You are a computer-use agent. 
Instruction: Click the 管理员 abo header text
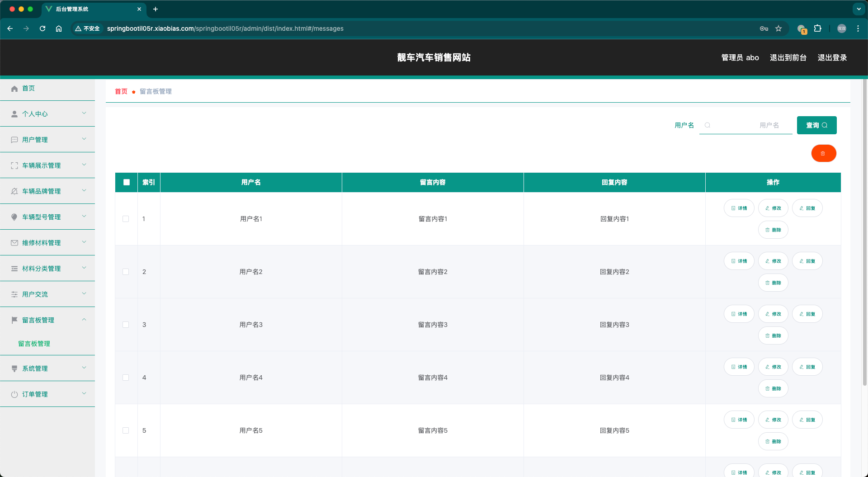point(740,57)
